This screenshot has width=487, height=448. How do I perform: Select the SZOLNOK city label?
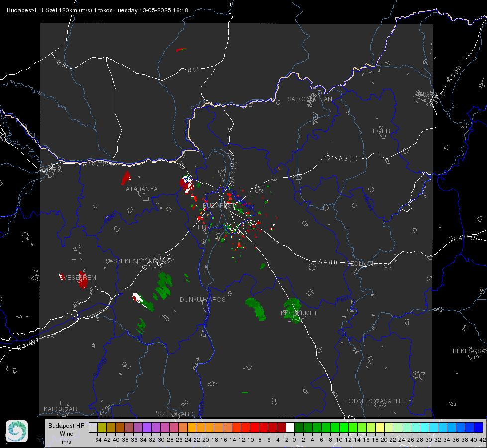[361, 264]
